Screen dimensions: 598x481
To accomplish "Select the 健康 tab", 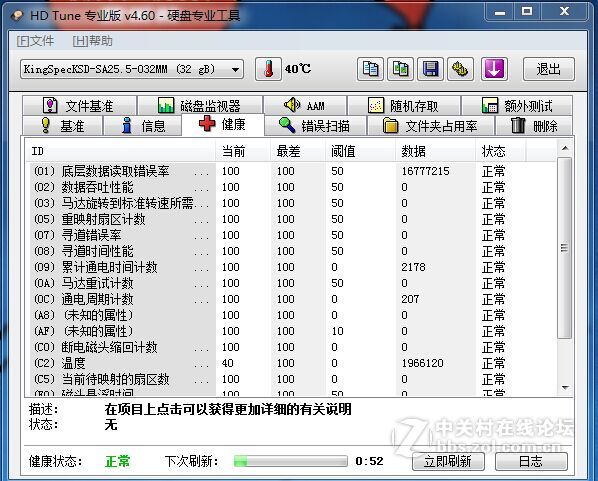I will [x=222, y=124].
